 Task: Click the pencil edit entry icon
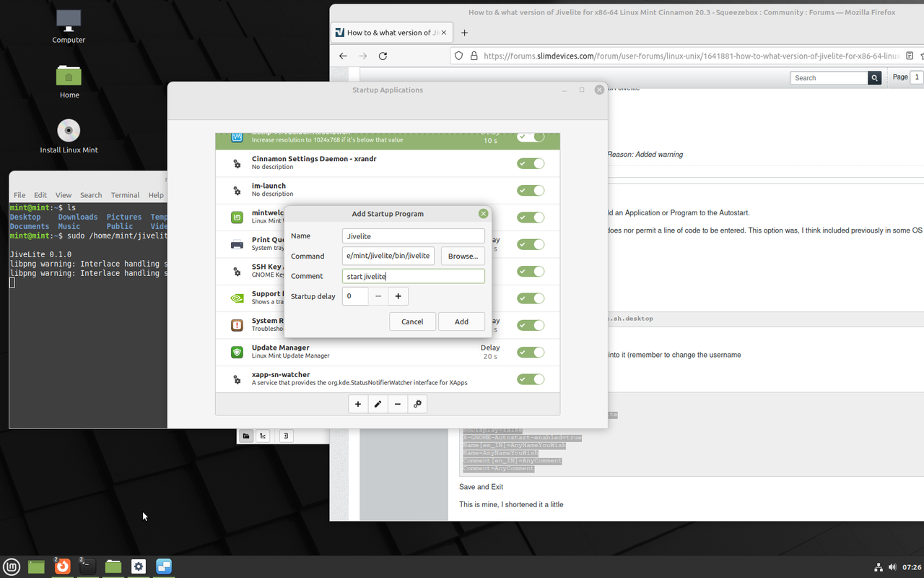coord(378,405)
